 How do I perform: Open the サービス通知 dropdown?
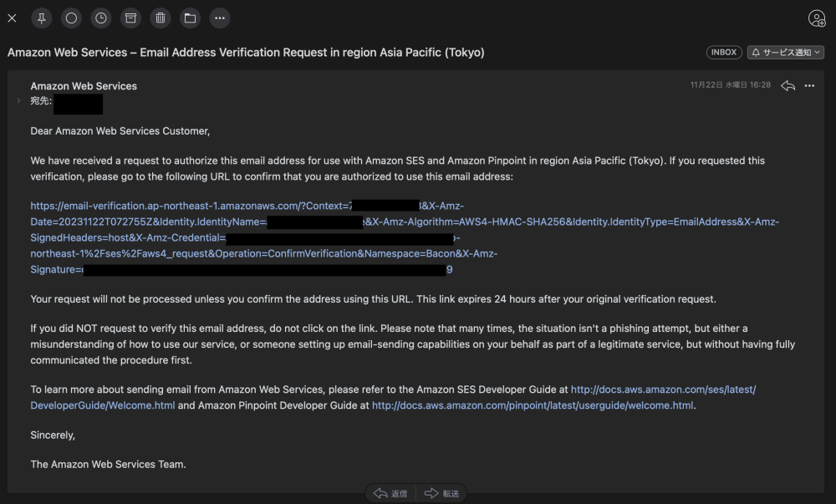786,52
